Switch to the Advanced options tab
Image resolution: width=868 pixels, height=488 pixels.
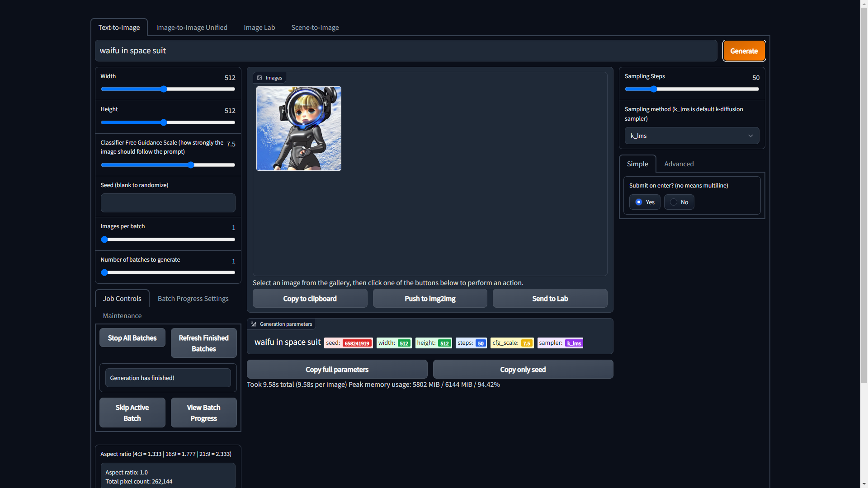point(679,164)
